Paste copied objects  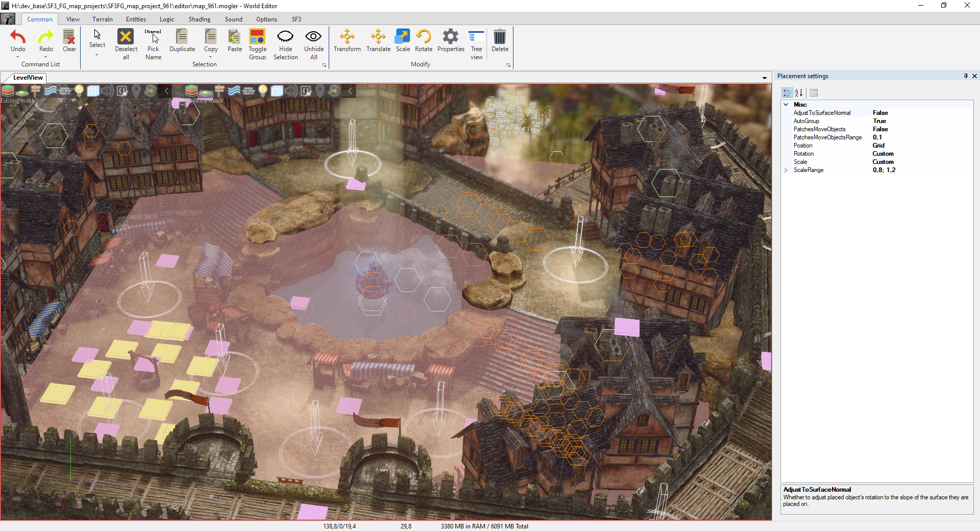click(x=234, y=40)
